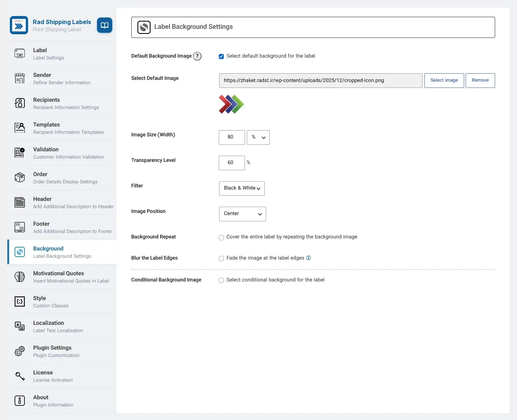
Task: Open the License Activation tab
Action: point(62,376)
